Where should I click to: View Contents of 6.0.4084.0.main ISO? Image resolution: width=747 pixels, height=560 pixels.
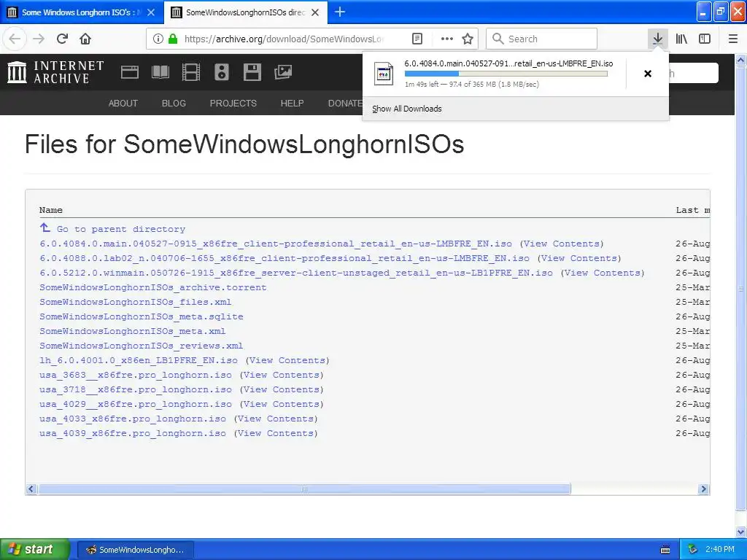(x=562, y=244)
